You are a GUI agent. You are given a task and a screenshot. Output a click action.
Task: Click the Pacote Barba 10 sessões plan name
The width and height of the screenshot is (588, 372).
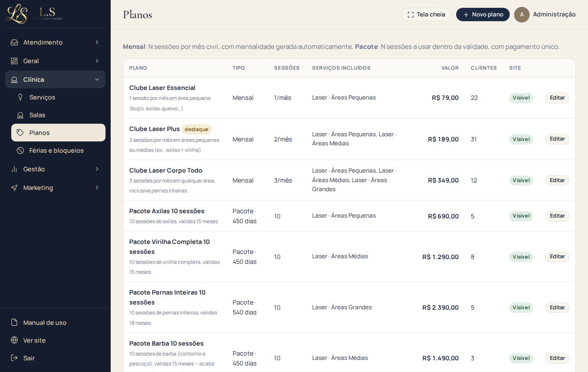pos(166,343)
